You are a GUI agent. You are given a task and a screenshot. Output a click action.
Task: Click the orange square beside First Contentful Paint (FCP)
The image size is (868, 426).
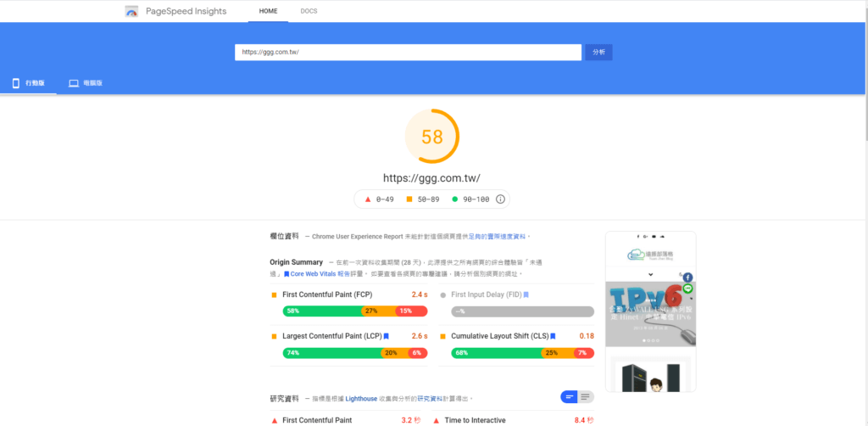click(274, 295)
